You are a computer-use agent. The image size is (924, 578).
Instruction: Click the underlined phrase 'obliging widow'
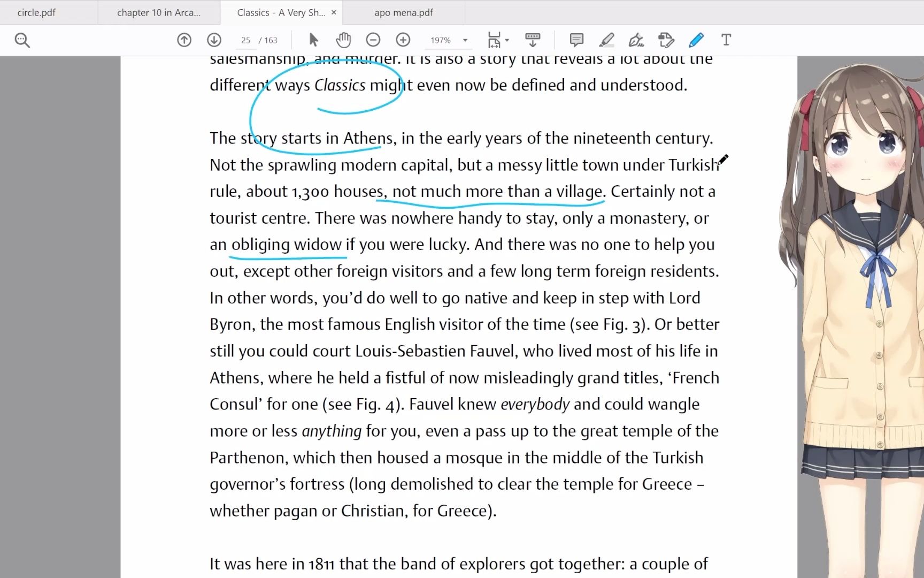[x=287, y=245]
